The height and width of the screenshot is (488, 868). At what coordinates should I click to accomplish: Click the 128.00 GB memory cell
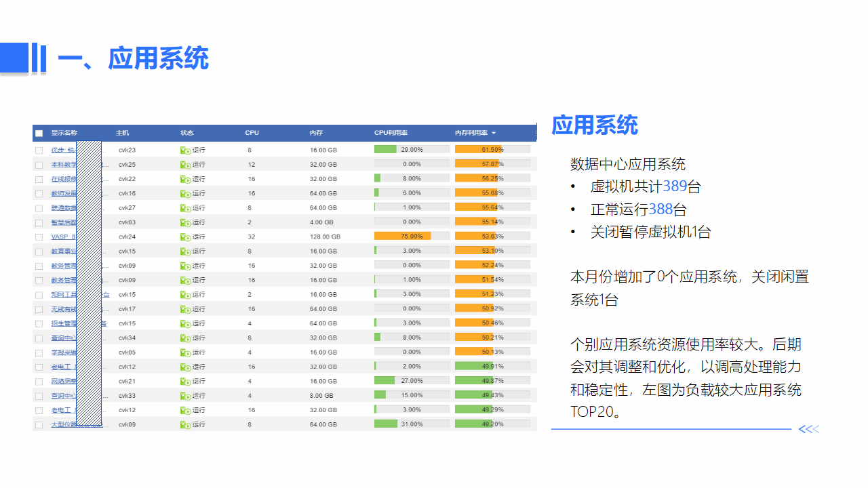tap(325, 237)
